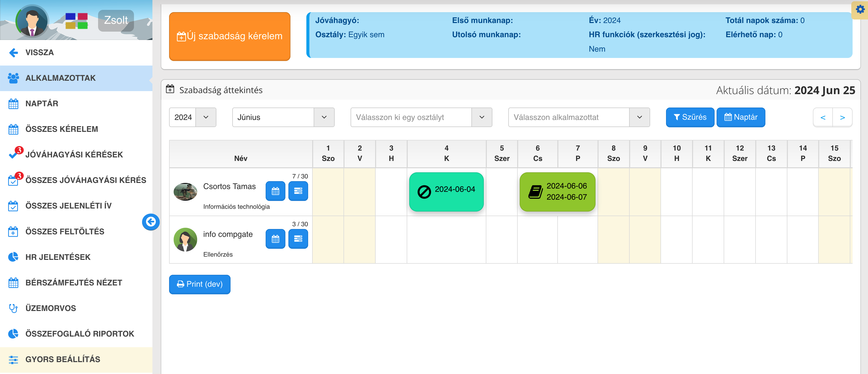Click the stethoscope icon beside ÜZEMORVOS

tap(13, 308)
